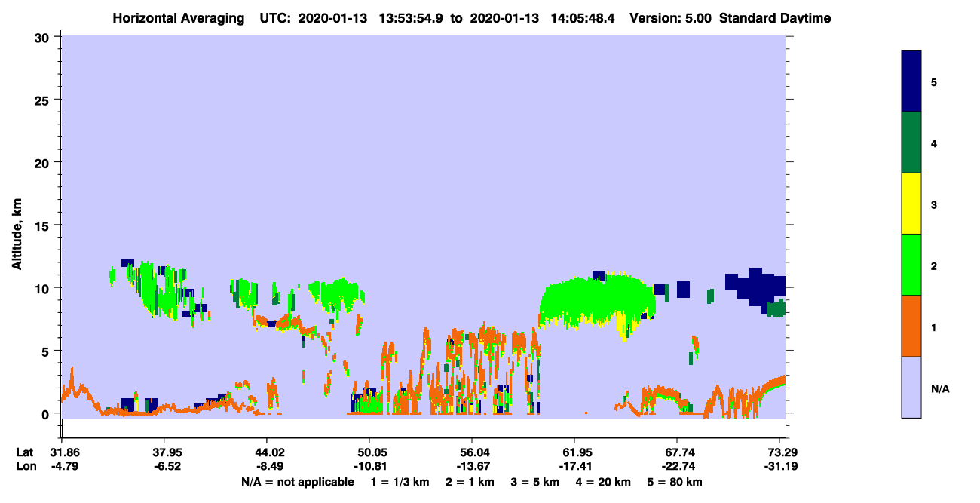Click the altitude tick label '15'

[44, 225]
